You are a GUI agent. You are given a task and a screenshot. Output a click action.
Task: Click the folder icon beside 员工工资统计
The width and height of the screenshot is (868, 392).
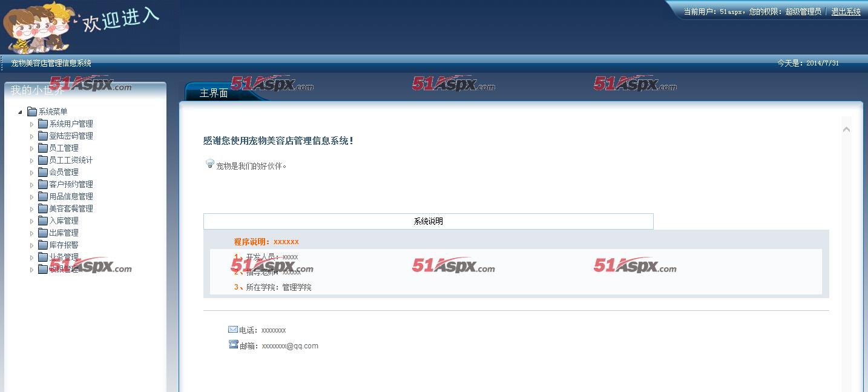(x=43, y=160)
